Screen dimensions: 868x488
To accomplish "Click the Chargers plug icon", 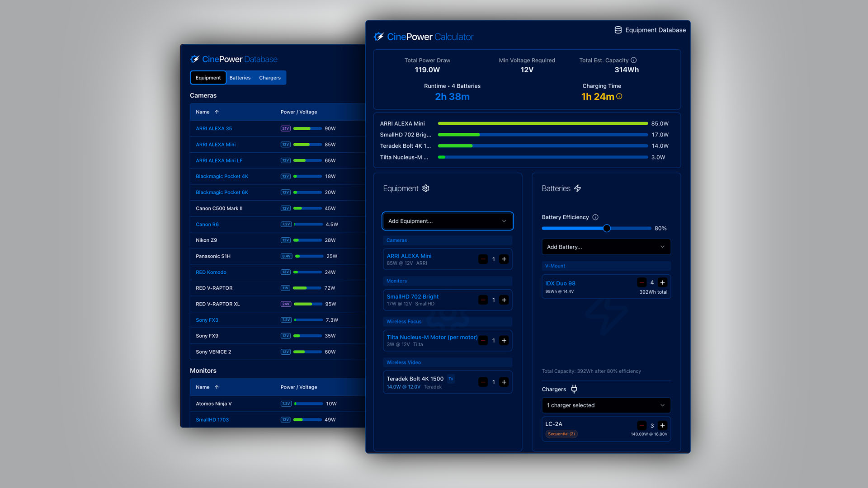I will 574,389.
